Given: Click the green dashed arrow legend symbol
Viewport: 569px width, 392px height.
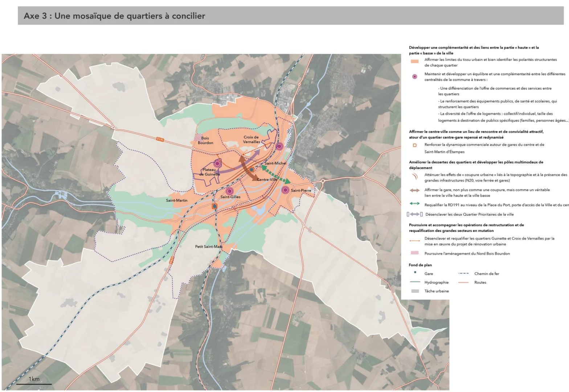Looking at the screenshot, I should tap(414, 204).
